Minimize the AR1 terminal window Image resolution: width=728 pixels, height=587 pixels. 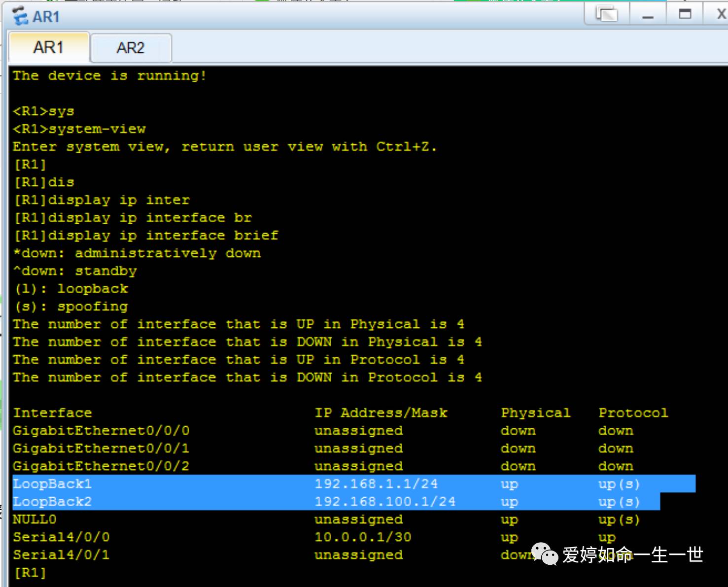point(647,15)
